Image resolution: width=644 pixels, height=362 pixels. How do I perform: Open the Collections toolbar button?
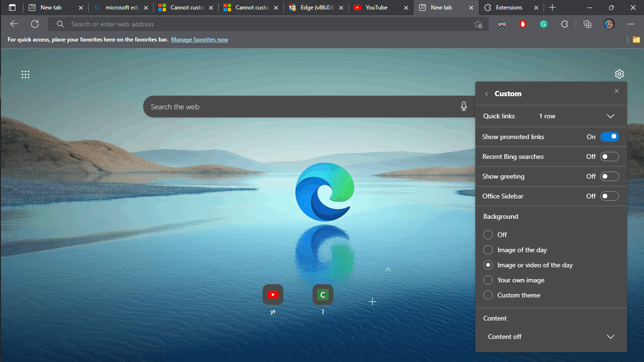[587, 24]
